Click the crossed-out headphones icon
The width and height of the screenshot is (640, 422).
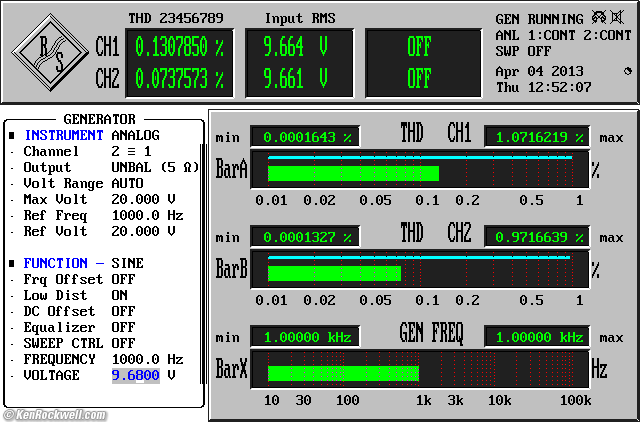click(x=599, y=18)
